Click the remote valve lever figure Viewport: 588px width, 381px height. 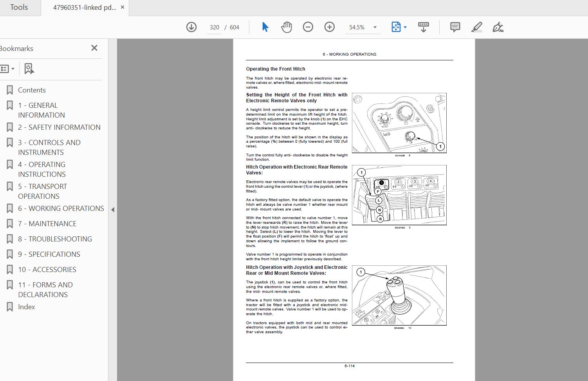[x=399, y=195]
